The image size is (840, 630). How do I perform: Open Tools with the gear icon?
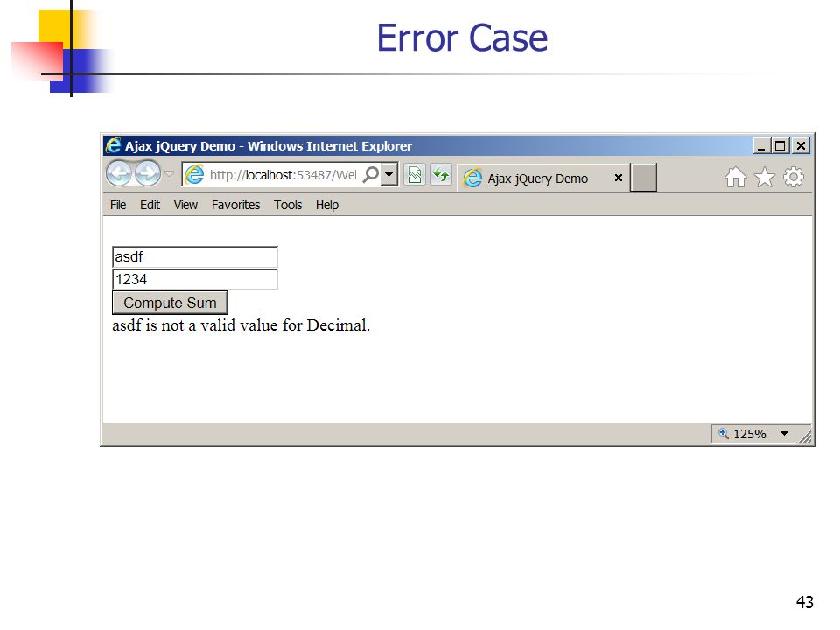point(794,178)
